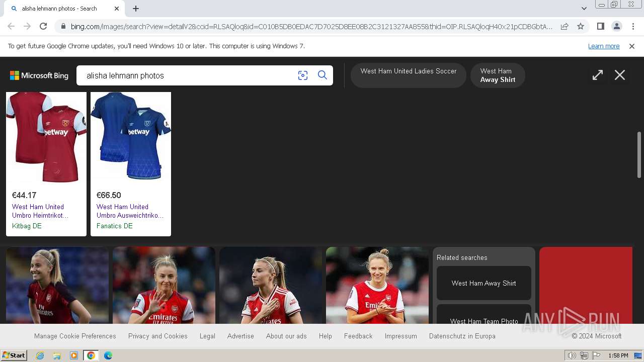Open the Feedback footer link
644x362 pixels.
358,336
